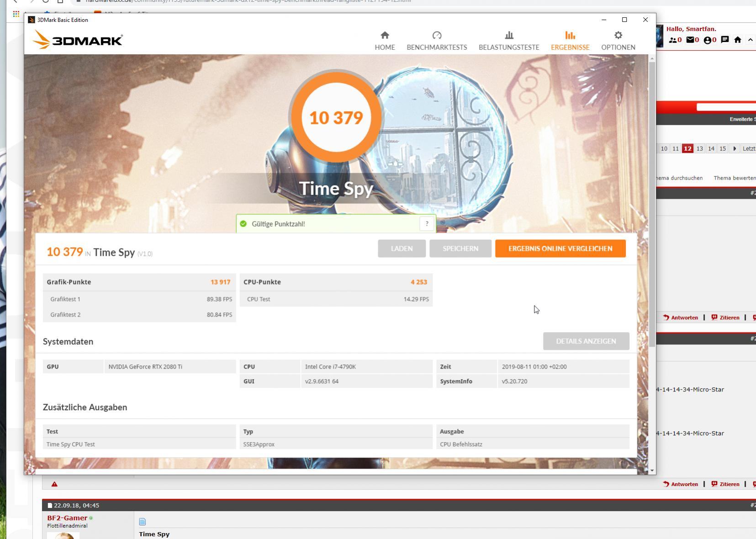Click the Smartfan username link

(x=699, y=29)
